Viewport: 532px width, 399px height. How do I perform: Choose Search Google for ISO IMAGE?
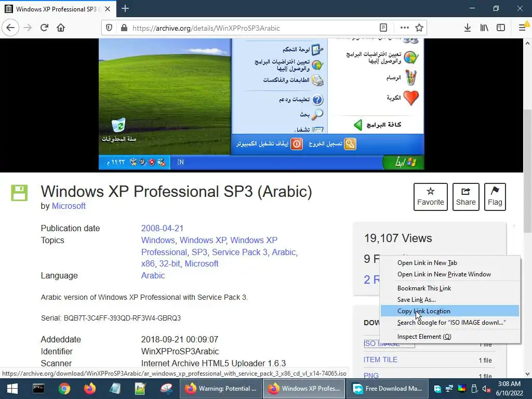(450, 323)
